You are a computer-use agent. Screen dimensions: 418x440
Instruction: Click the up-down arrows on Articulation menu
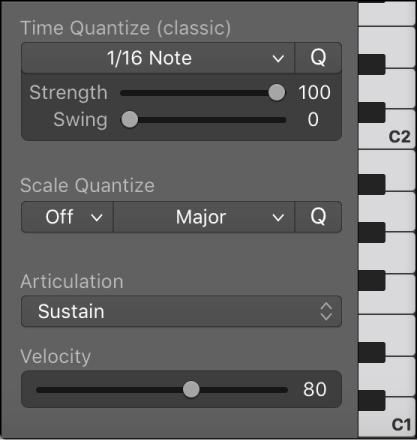(326, 311)
